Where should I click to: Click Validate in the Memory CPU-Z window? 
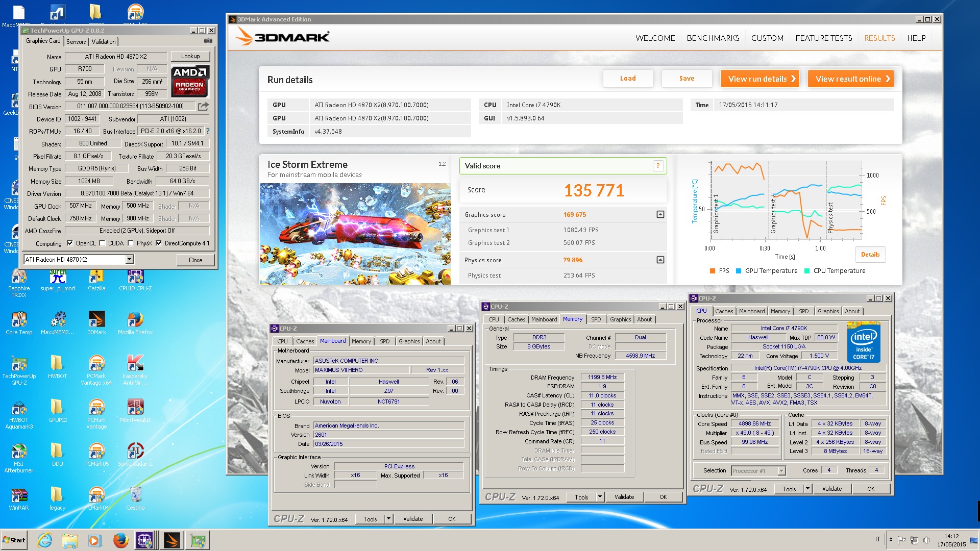pyautogui.click(x=624, y=497)
